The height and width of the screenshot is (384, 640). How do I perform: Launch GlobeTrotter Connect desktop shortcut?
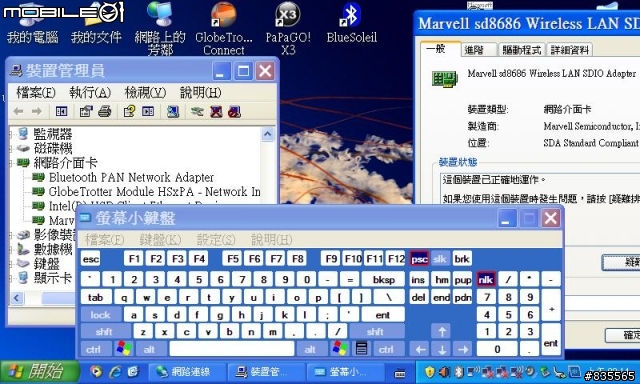[224, 29]
